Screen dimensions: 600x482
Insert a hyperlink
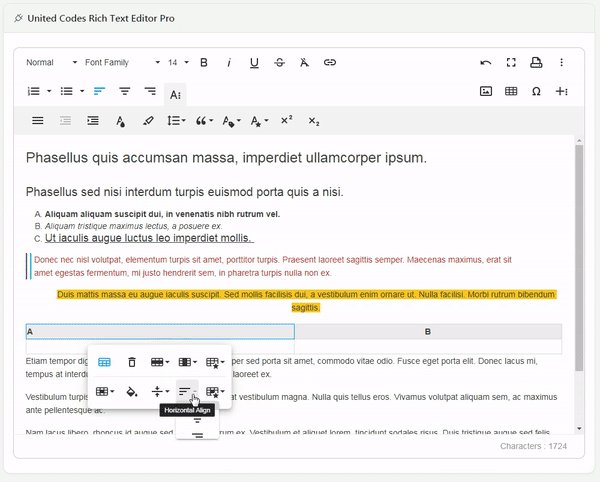(330, 62)
